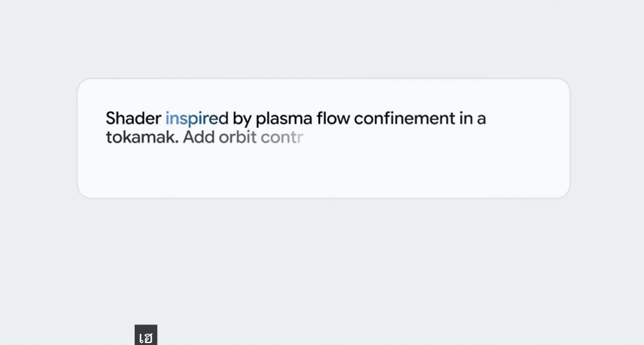Click the word "Add" in the prompt
Image resolution: width=644 pixels, height=345 pixels.
pos(198,137)
